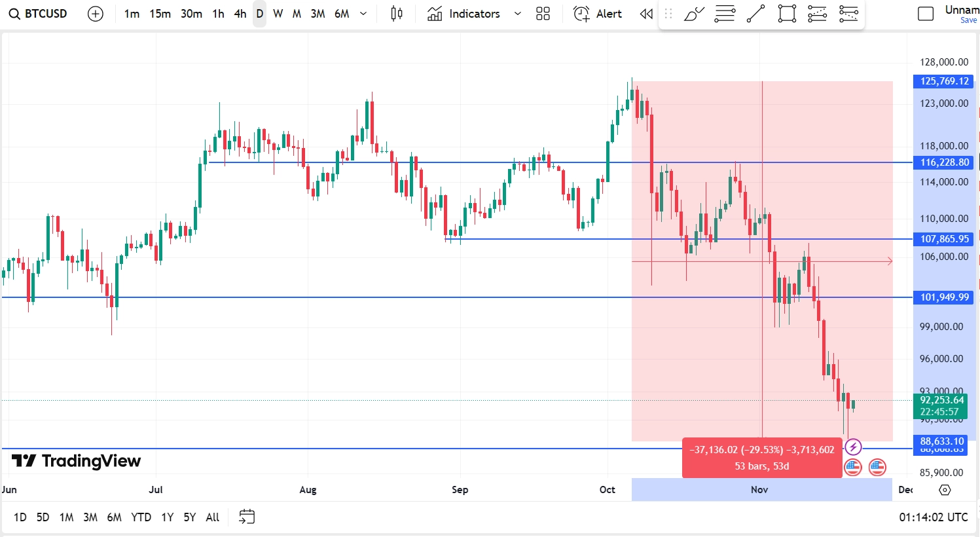
Task: Click the 01:14:02 UTC timezone menu
Action: click(x=933, y=517)
